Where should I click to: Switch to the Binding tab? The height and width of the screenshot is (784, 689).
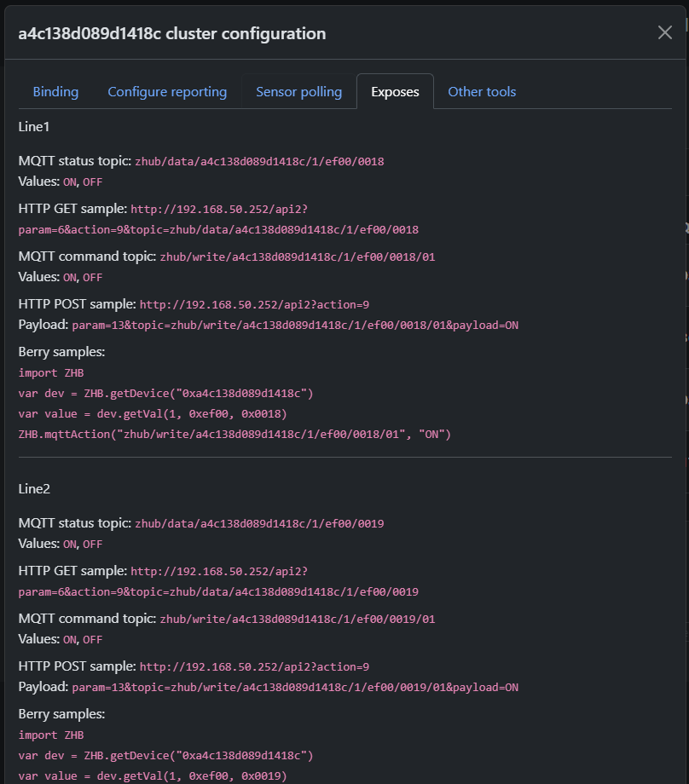tap(55, 92)
